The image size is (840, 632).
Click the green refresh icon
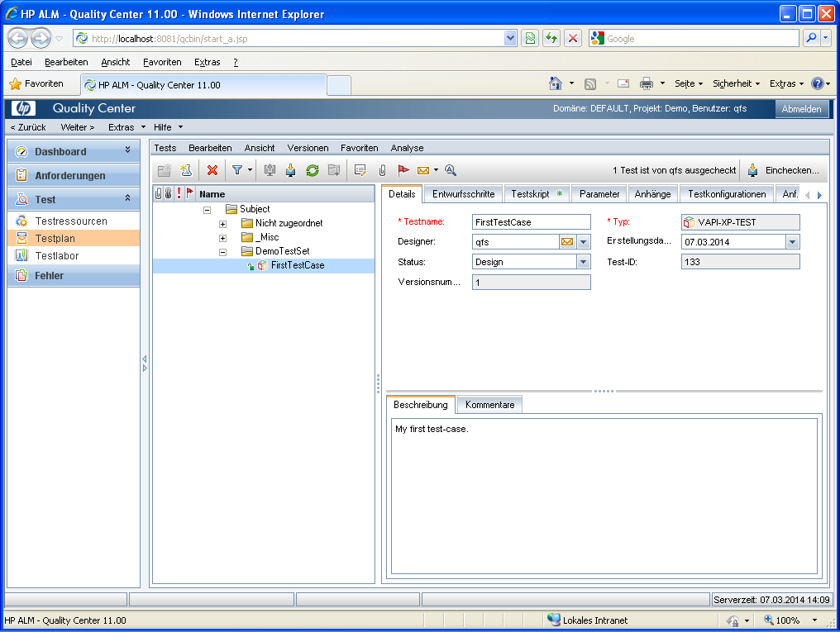pos(313,170)
